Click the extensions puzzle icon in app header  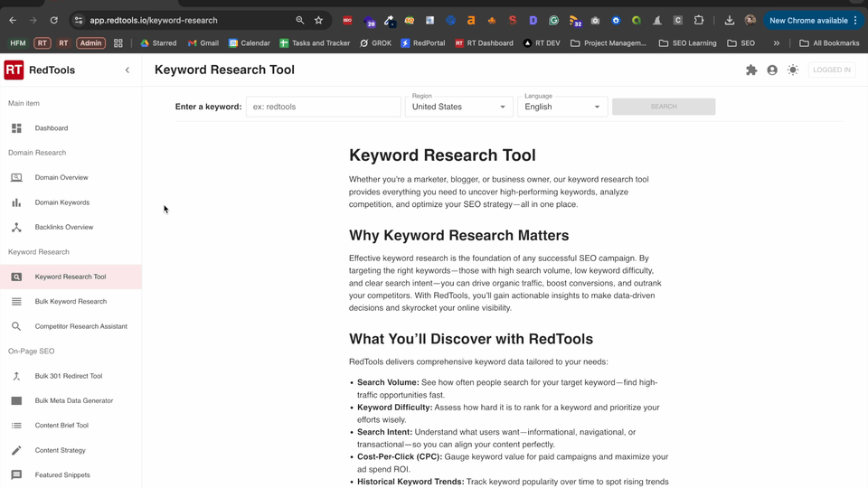(751, 70)
